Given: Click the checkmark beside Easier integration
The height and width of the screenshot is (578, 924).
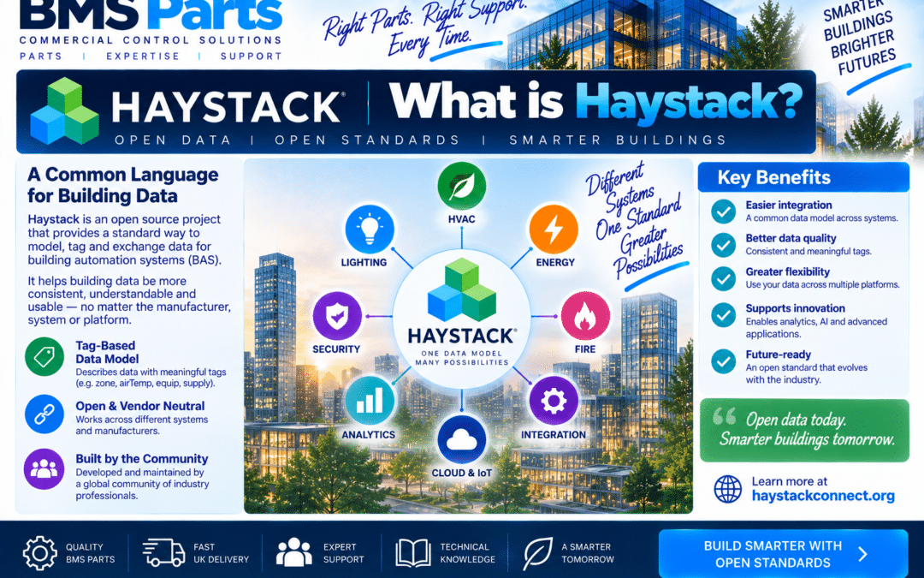Looking at the screenshot, I should pos(723,212).
